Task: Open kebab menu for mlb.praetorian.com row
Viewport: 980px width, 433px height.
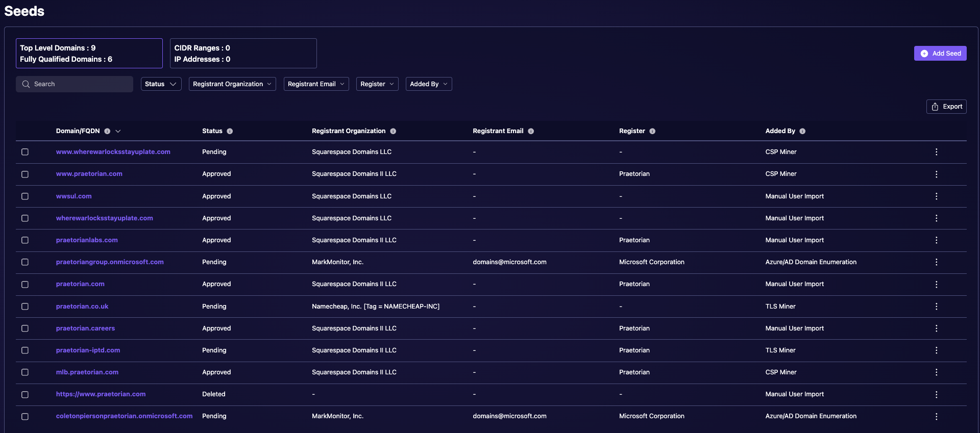Action: (x=936, y=372)
